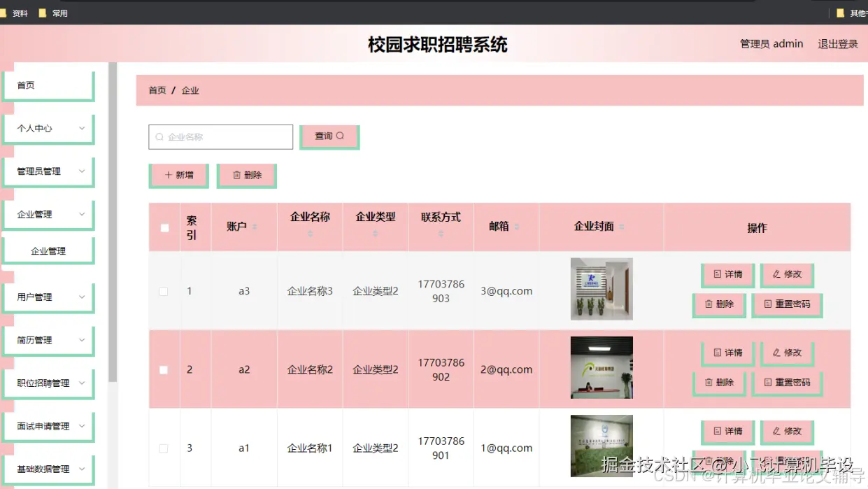Open company cover thumbnail for a1

click(x=602, y=446)
